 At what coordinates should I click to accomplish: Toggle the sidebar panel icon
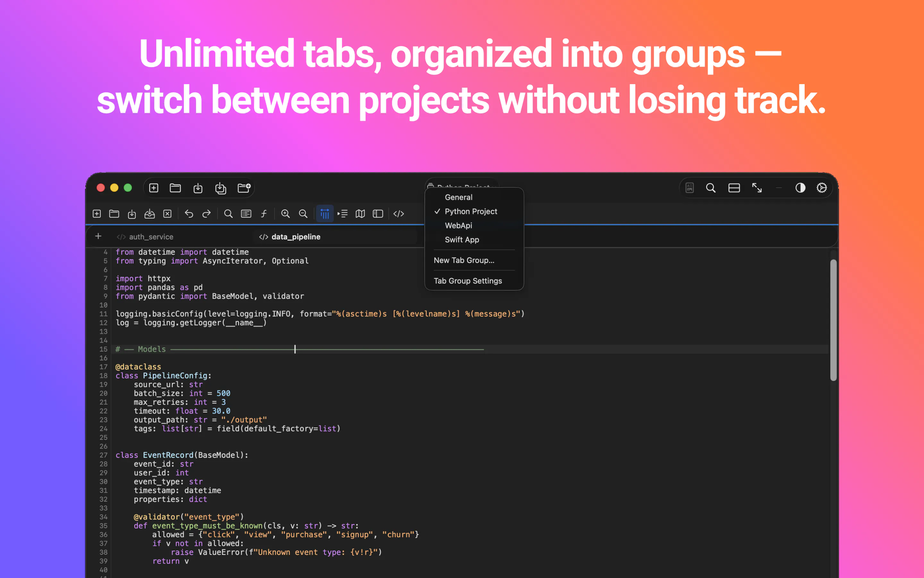378,214
